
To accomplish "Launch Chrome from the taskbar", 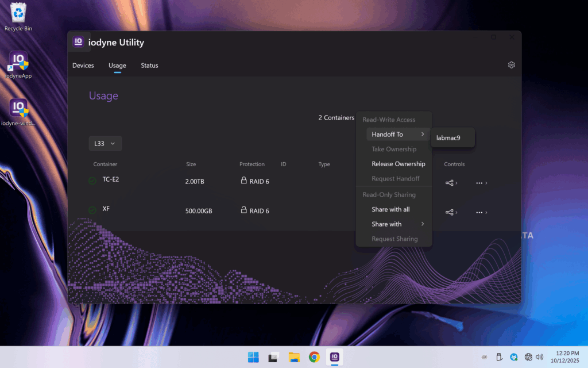I will (314, 357).
